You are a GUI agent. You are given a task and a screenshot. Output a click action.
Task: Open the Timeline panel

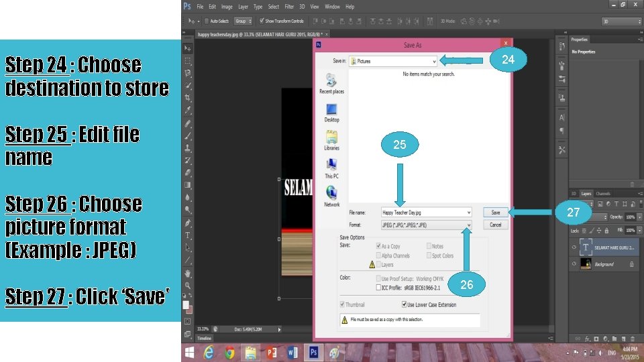tap(204, 338)
